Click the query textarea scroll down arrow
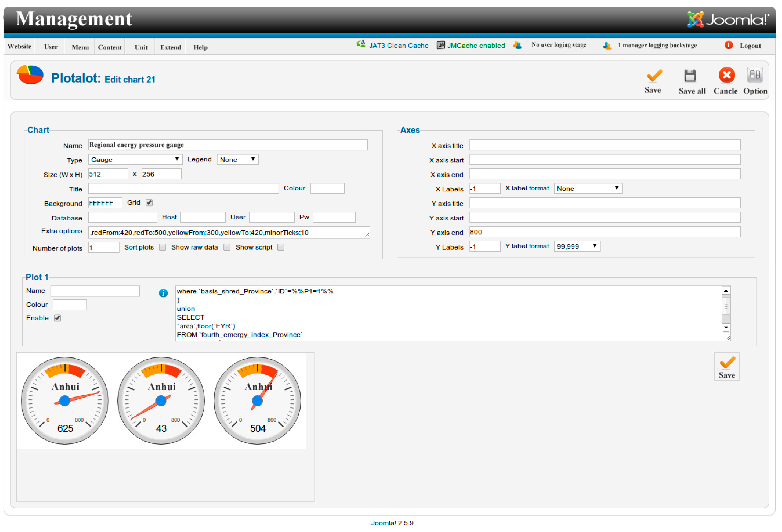The width and height of the screenshot is (782, 532). pos(726,327)
